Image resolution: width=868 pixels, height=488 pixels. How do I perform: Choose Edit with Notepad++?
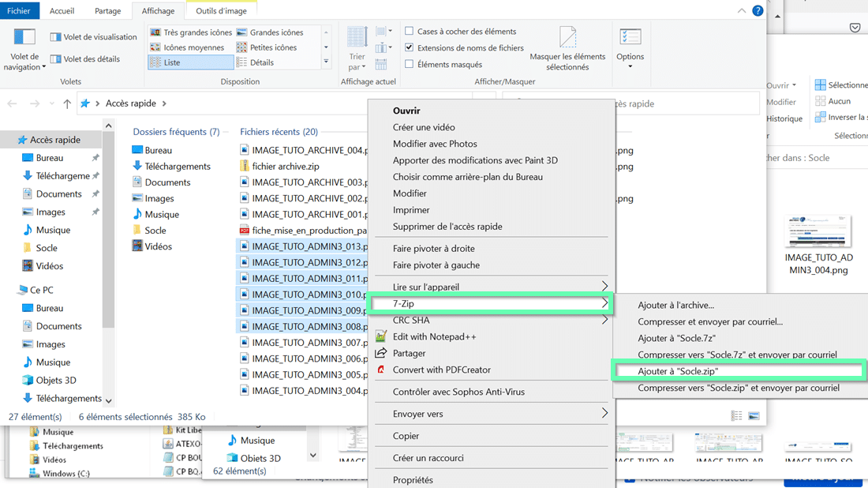click(435, 336)
